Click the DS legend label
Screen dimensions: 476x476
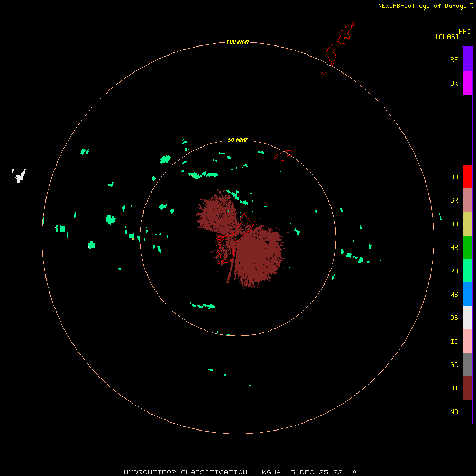(x=454, y=317)
